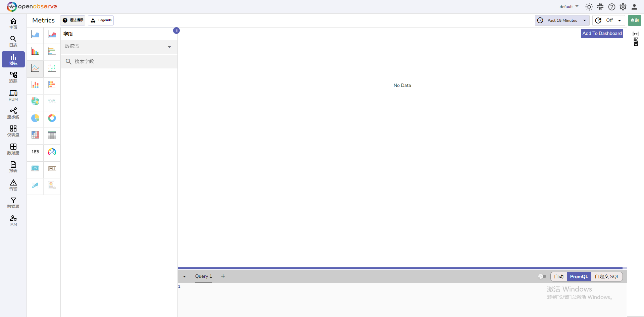Switch to the Query 1 tab
644x317 pixels.
point(203,276)
